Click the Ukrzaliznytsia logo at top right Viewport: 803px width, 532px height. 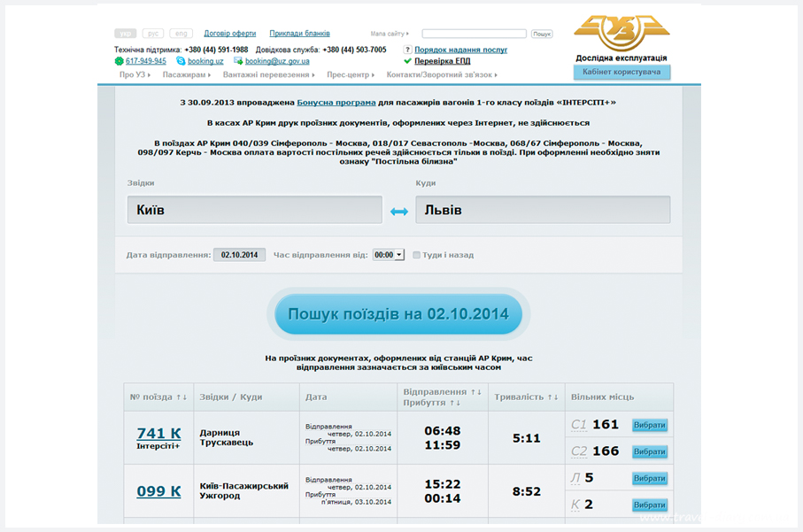(620, 31)
